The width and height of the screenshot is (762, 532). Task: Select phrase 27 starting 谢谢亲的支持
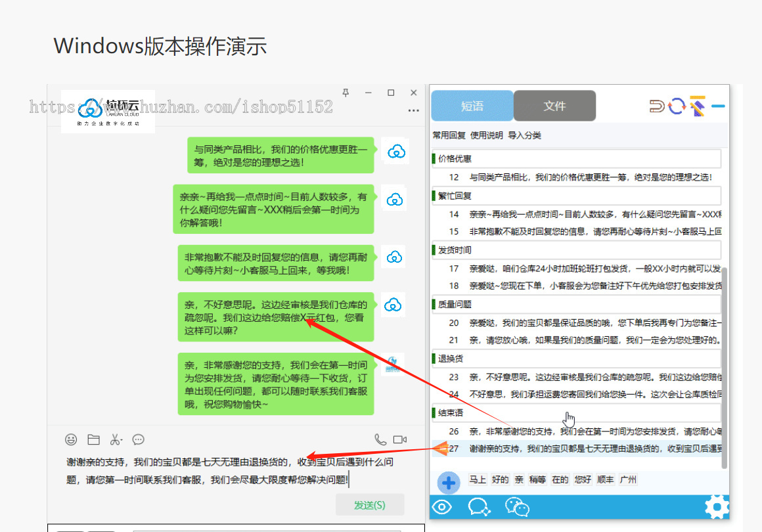click(577, 449)
